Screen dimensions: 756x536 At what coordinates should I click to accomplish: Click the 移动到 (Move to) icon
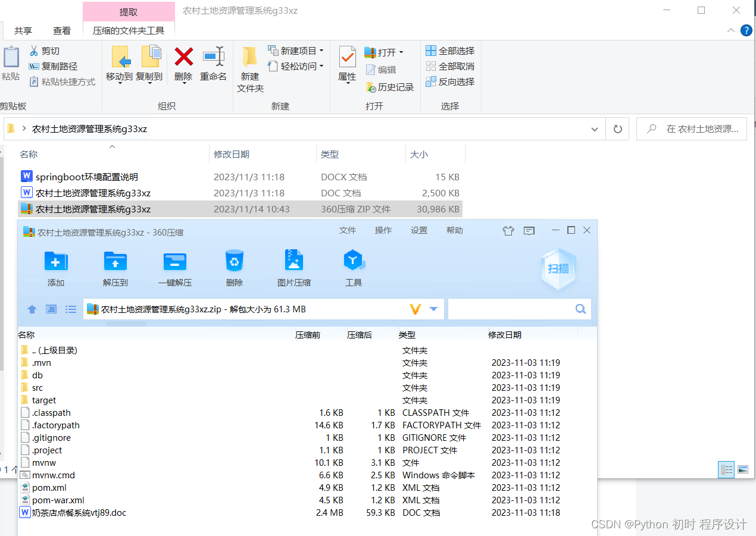[x=120, y=57]
